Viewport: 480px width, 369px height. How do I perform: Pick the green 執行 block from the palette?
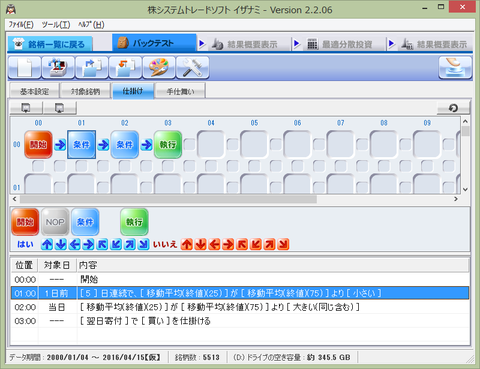134,222
